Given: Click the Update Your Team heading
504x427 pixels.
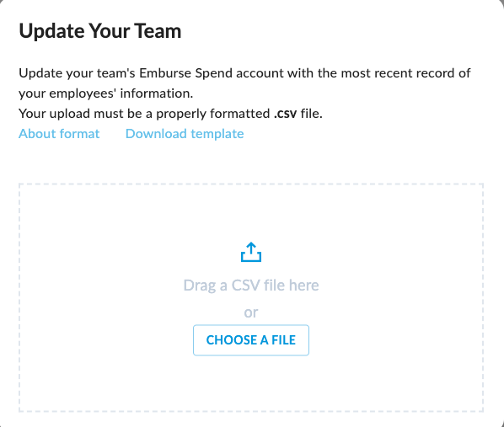Looking at the screenshot, I should pos(100,31).
